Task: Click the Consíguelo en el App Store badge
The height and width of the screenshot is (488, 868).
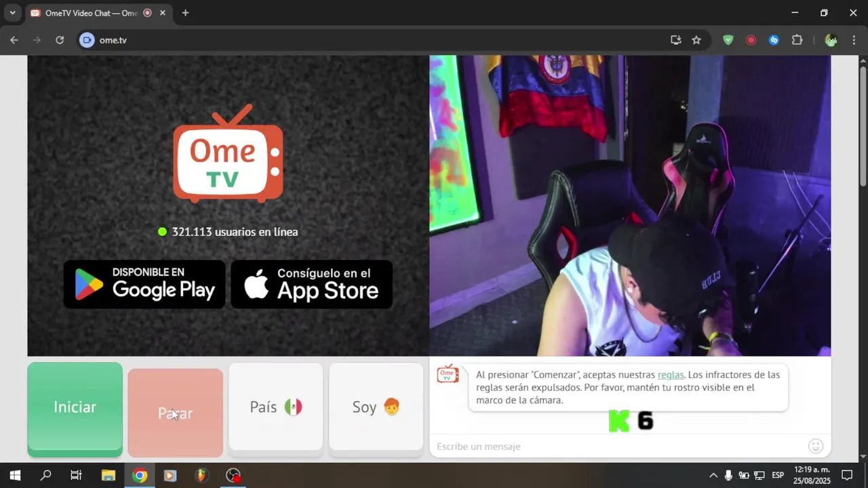Action: [x=312, y=285]
